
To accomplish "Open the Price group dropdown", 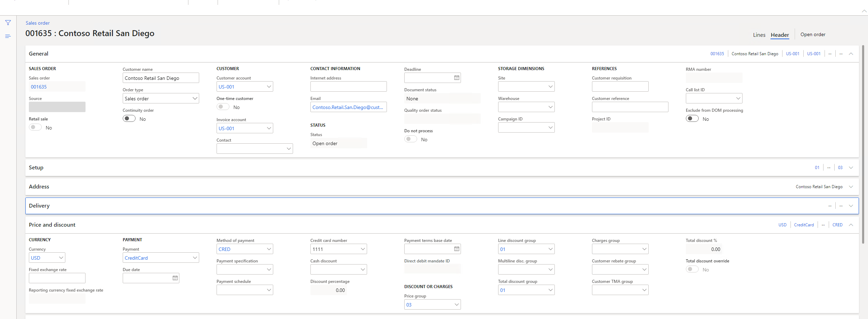I will (x=456, y=305).
